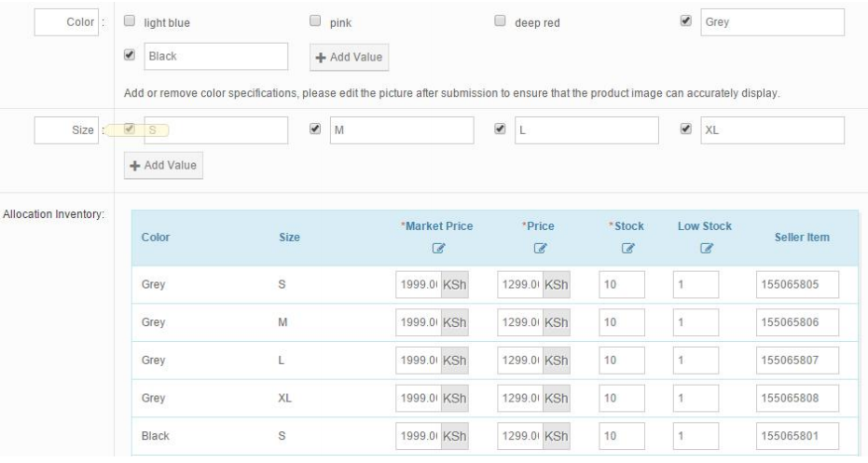Click the Price column edit icon
The height and width of the screenshot is (463, 868).
click(x=538, y=251)
